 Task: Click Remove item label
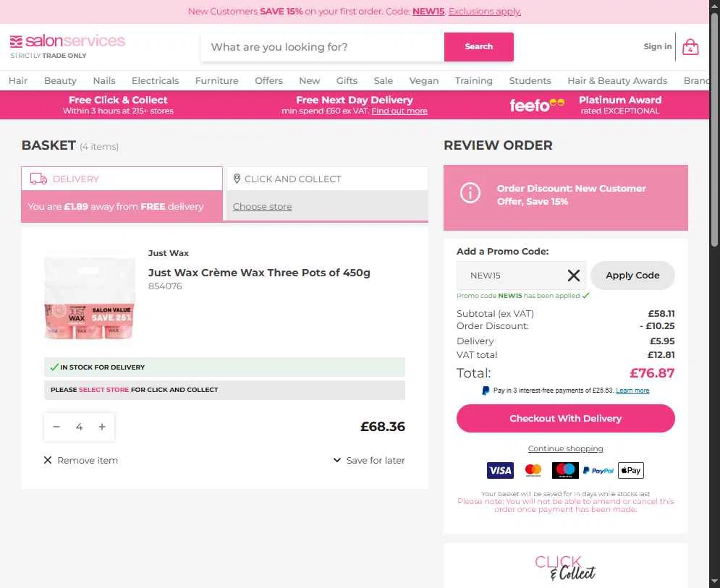pos(88,460)
